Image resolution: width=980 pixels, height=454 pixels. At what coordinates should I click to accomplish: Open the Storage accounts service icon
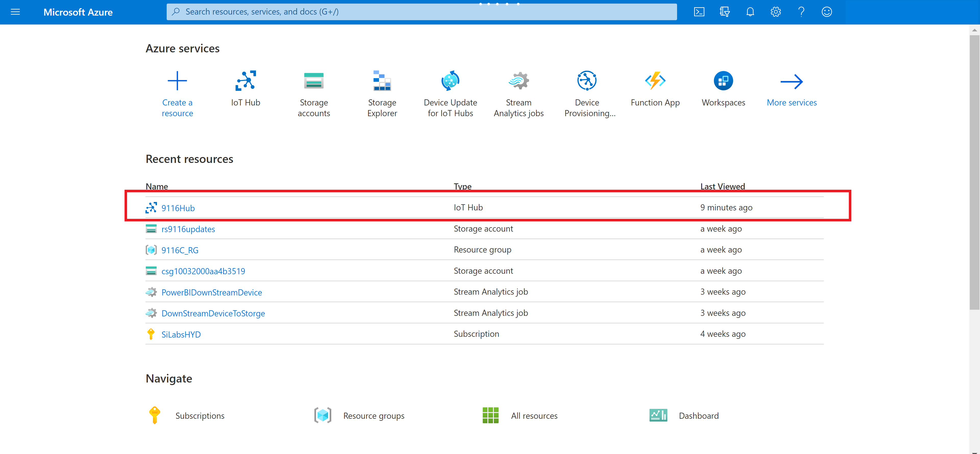pos(314,81)
